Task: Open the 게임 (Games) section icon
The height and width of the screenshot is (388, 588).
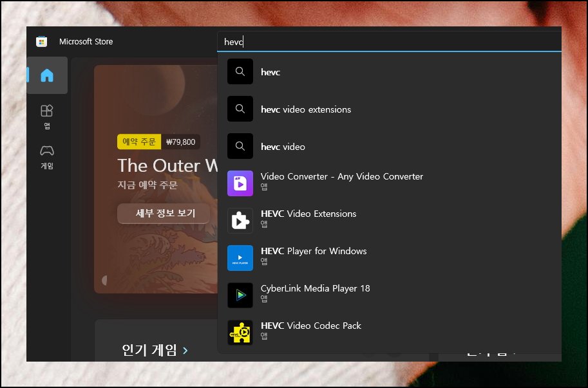Action: 47,151
